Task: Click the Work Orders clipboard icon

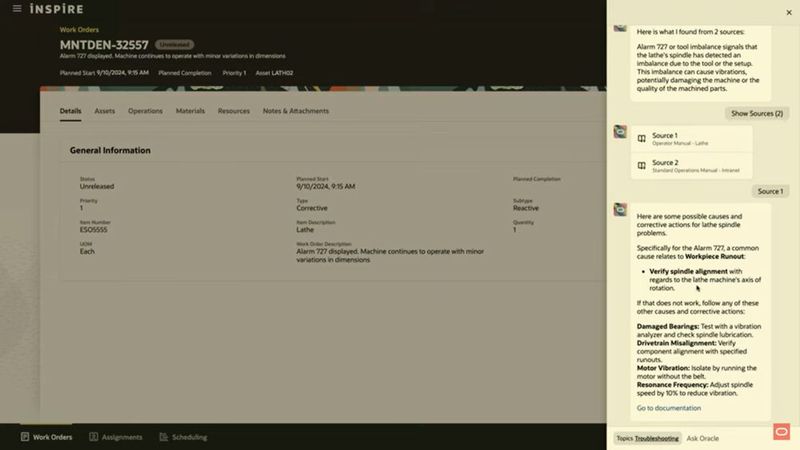Action: [25, 437]
